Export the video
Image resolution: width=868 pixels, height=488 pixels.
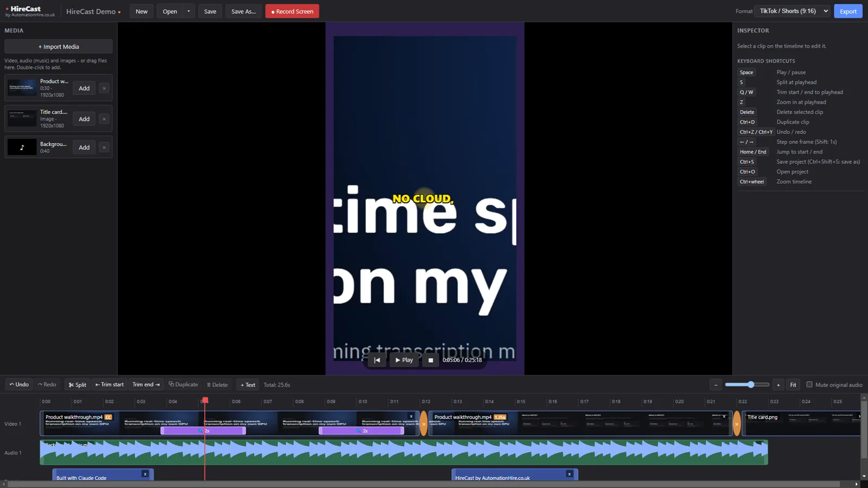click(x=848, y=11)
